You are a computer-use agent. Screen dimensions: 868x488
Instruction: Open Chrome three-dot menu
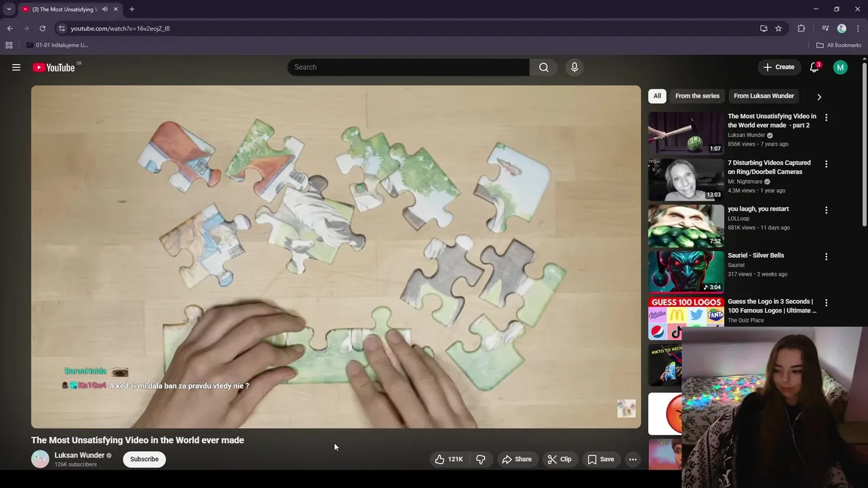pyautogui.click(x=858, y=28)
